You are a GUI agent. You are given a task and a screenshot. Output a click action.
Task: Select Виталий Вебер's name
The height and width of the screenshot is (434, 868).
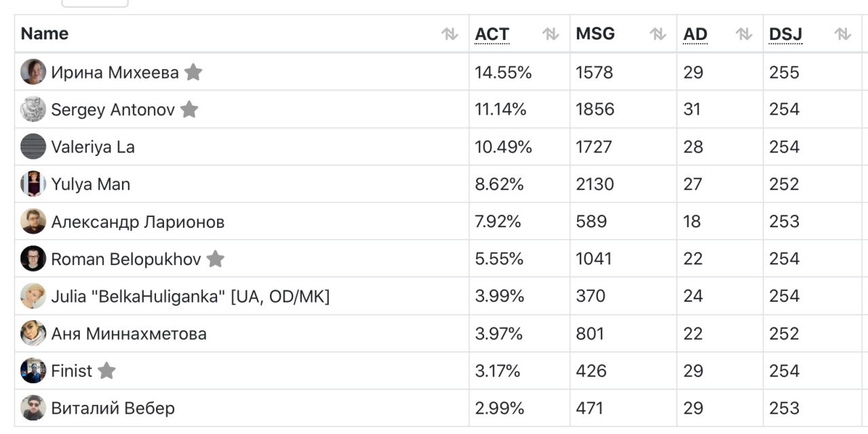pyautogui.click(x=113, y=408)
